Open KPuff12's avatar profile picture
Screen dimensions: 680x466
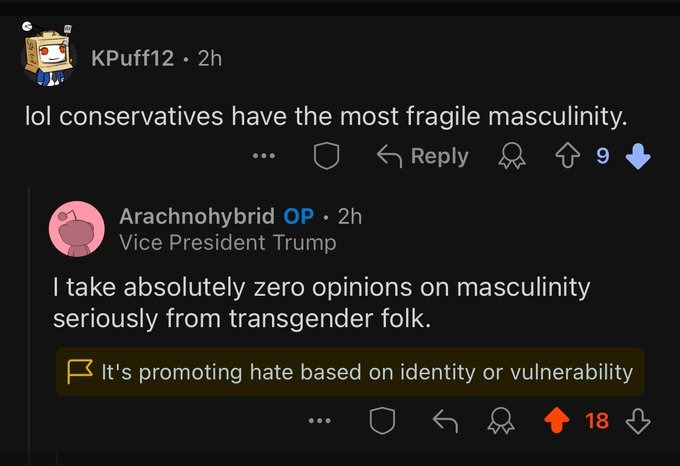(50, 58)
